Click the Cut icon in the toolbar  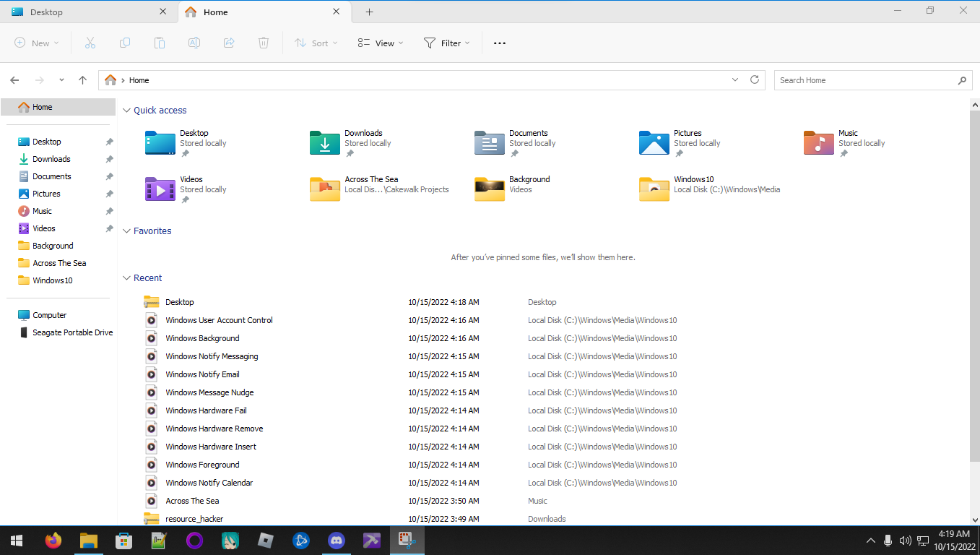coord(90,43)
